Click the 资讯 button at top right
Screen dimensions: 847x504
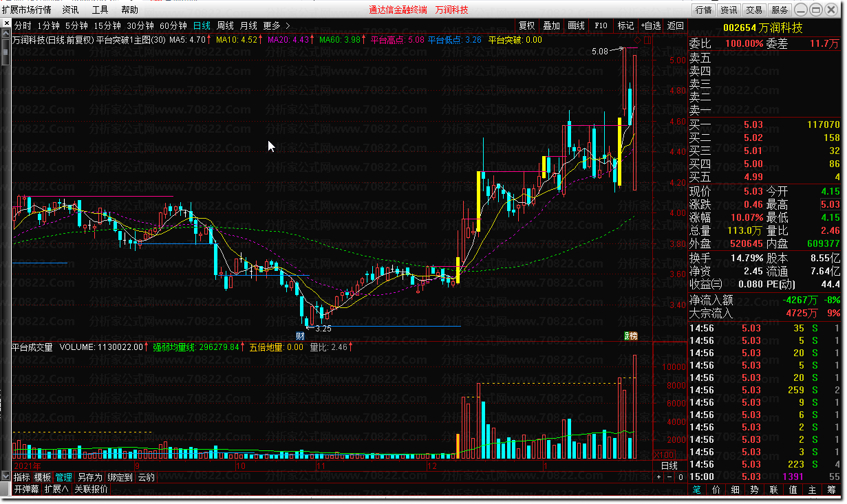(728, 10)
